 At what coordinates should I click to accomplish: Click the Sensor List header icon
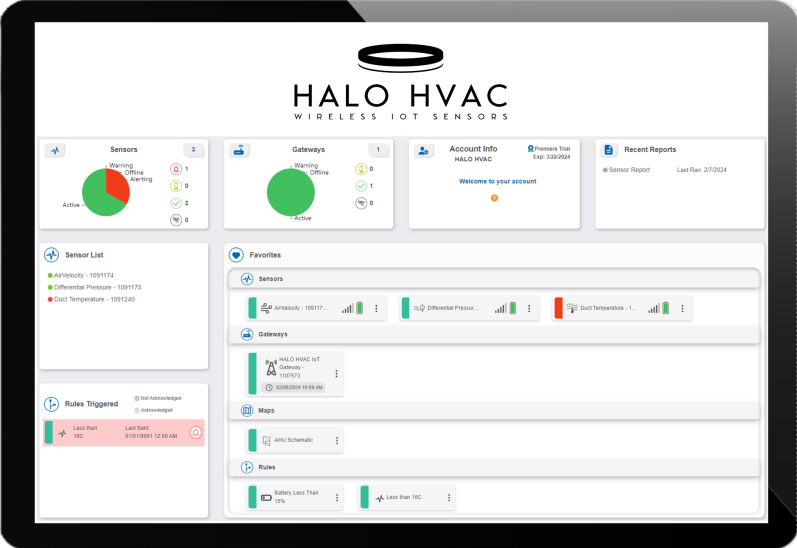coord(51,255)
